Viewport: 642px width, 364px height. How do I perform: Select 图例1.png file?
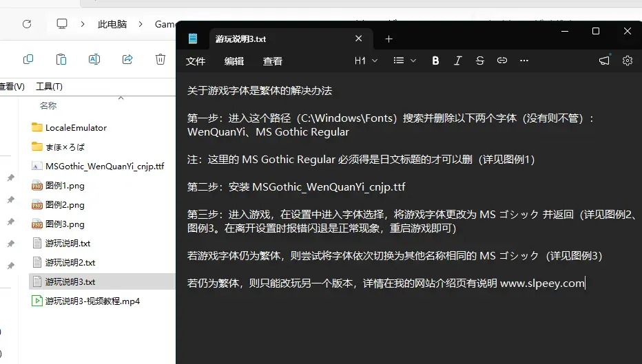tap(65, 185)
